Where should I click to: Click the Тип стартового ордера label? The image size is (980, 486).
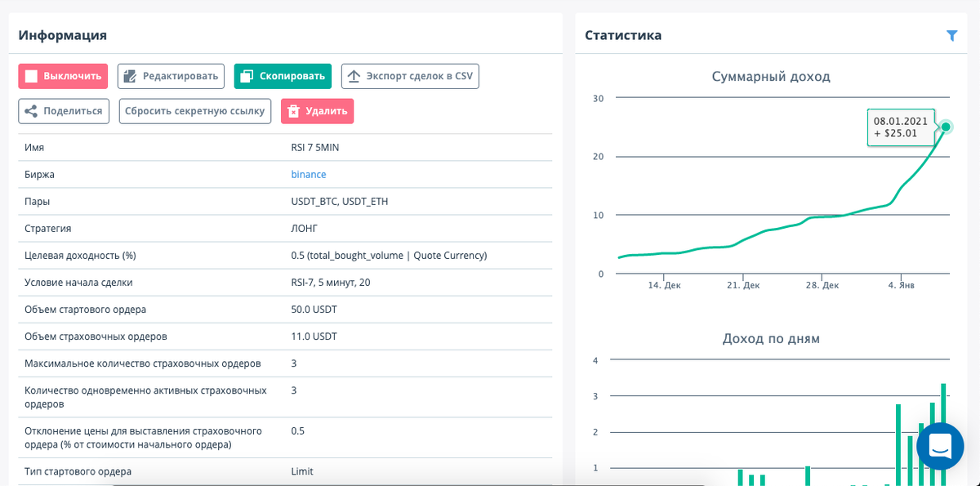pos(78,471)
